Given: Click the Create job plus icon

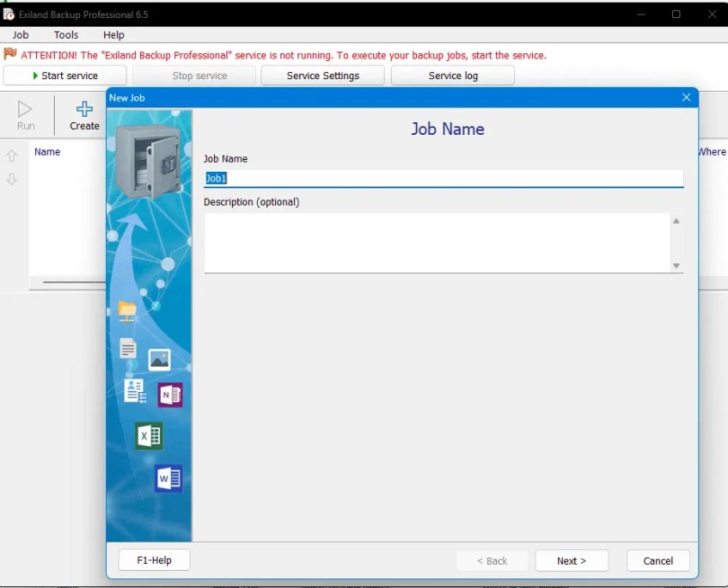Looking at the screenshot, I should 84,110.
